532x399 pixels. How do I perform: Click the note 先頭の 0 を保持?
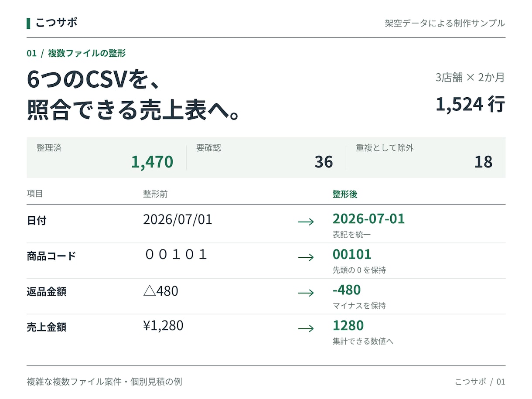(x=359, y=270)
